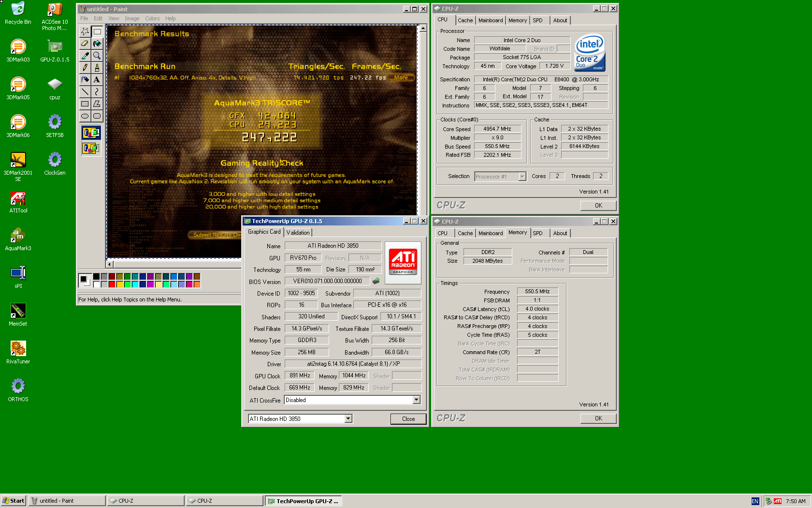The width and height of the screenshot is (812, 508).
Task: Click the Paint horizontal scrollbar left arrow
Action: [110, 264]
